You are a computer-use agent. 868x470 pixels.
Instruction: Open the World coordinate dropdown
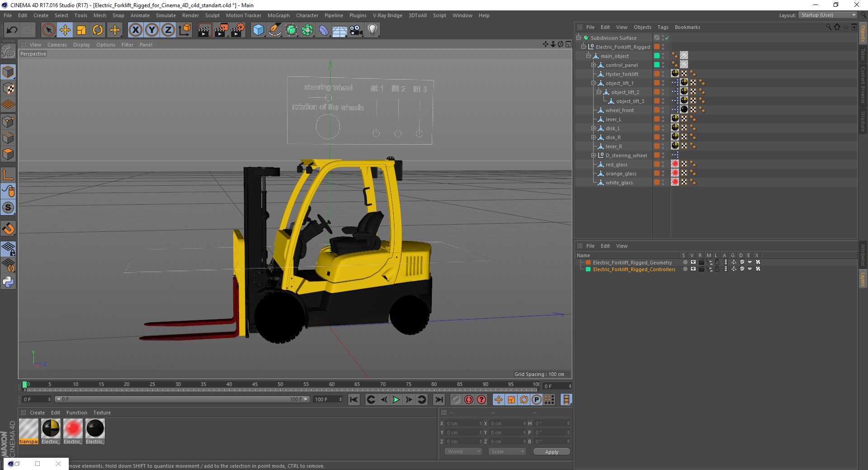click(463, 451)
